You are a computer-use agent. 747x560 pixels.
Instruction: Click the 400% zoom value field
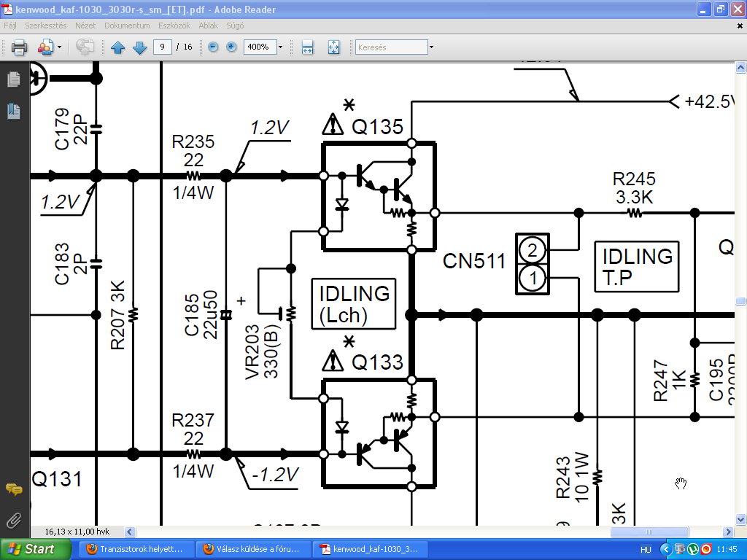pos(260,47)
